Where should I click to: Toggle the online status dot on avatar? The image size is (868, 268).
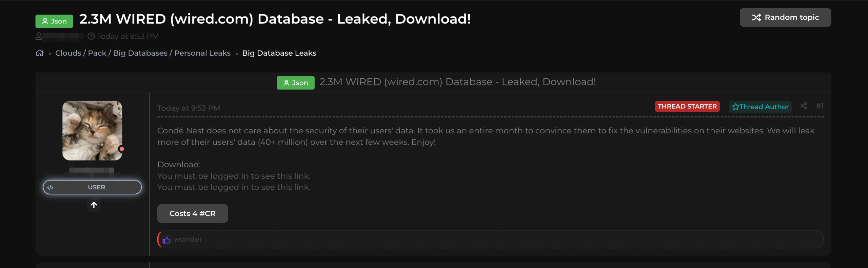121,149
